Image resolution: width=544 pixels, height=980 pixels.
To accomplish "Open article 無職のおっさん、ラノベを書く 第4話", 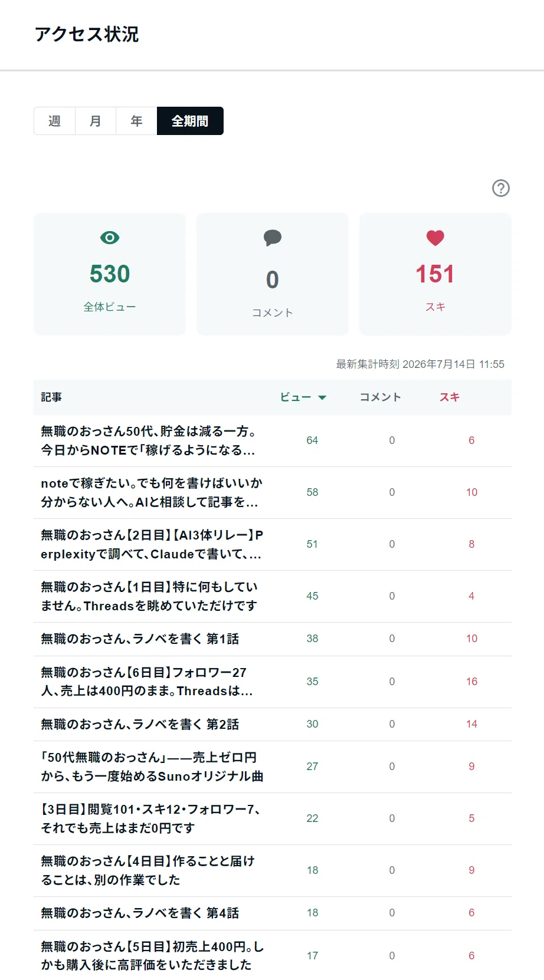I will click(140, 913).
